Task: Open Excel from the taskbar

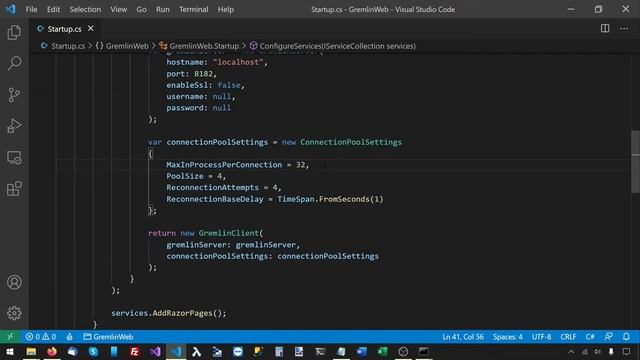Action: [x=382, y=351]
